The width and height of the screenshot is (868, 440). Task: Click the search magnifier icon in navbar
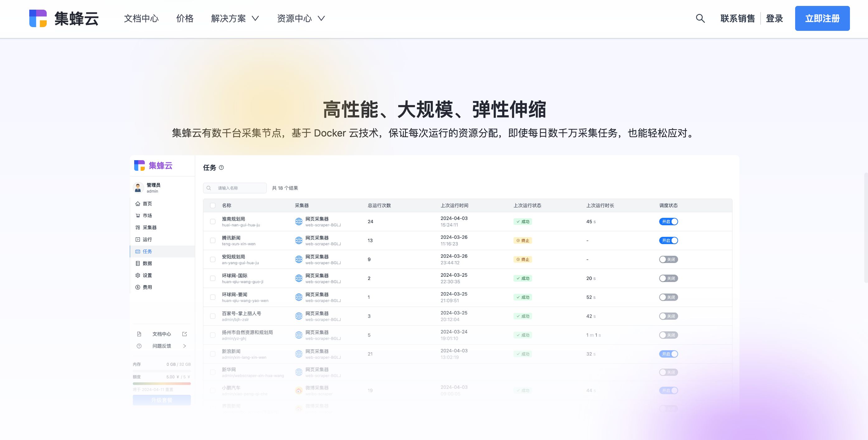tap(700, 18)
